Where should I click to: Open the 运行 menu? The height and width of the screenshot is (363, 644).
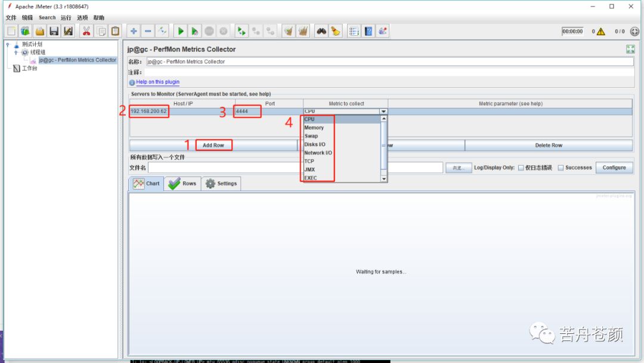pos(66,18)
